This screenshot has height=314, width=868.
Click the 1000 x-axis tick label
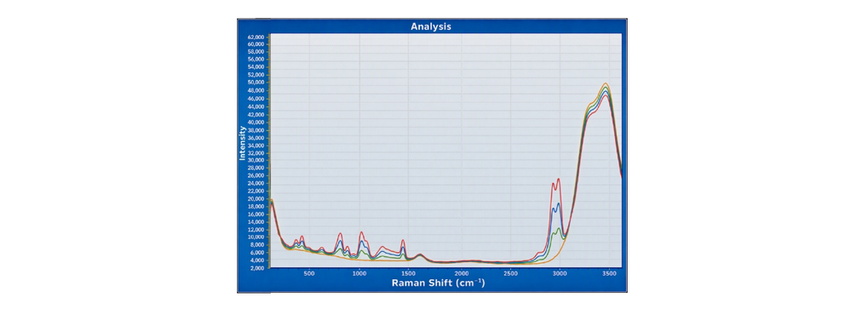coord(359,273)
